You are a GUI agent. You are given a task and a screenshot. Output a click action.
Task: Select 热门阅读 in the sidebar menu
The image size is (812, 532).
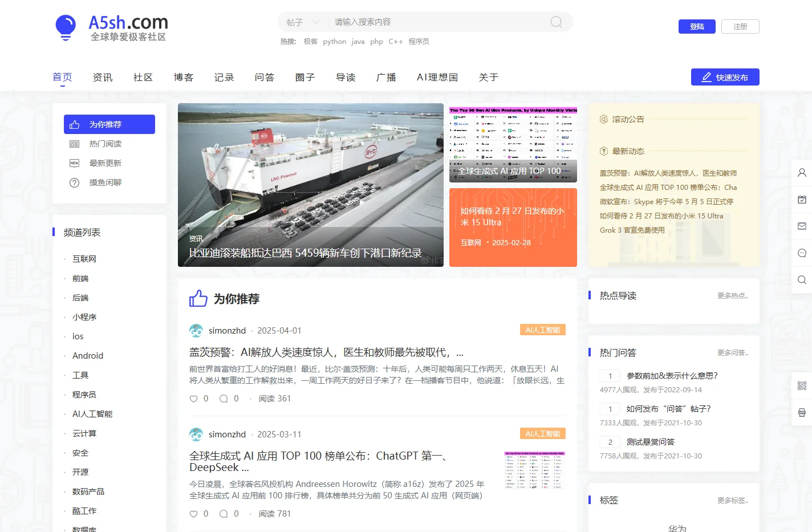pyautogui.click(x=109, y=144)
